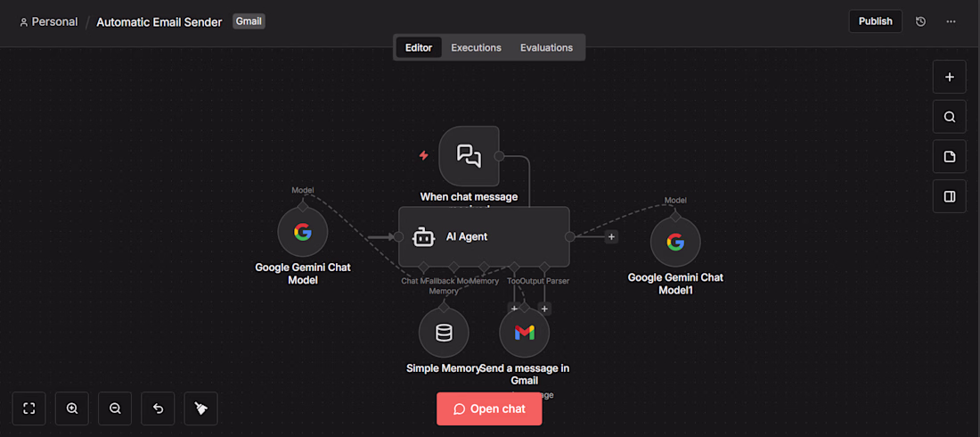Click the AI Agent Chat Model connector diamond
Image resolution: width=980 pixels, height=437 pixels.
tap(424, 266)
